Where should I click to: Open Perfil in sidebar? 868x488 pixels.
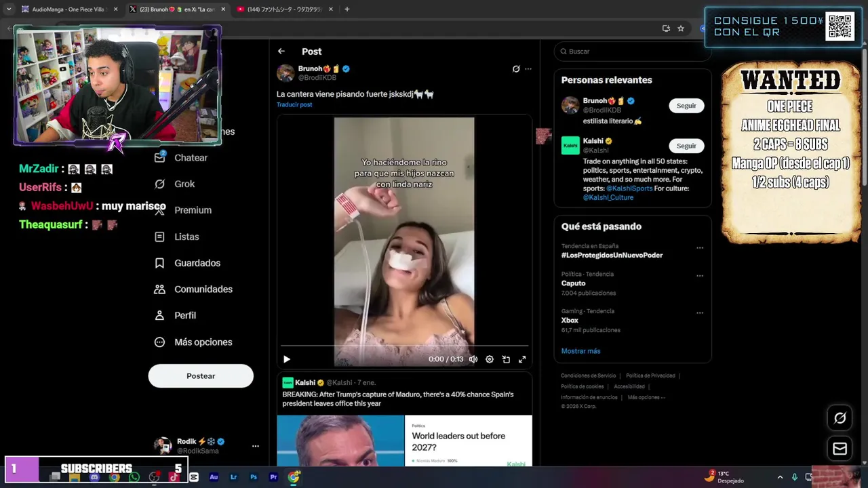[176, 315]
